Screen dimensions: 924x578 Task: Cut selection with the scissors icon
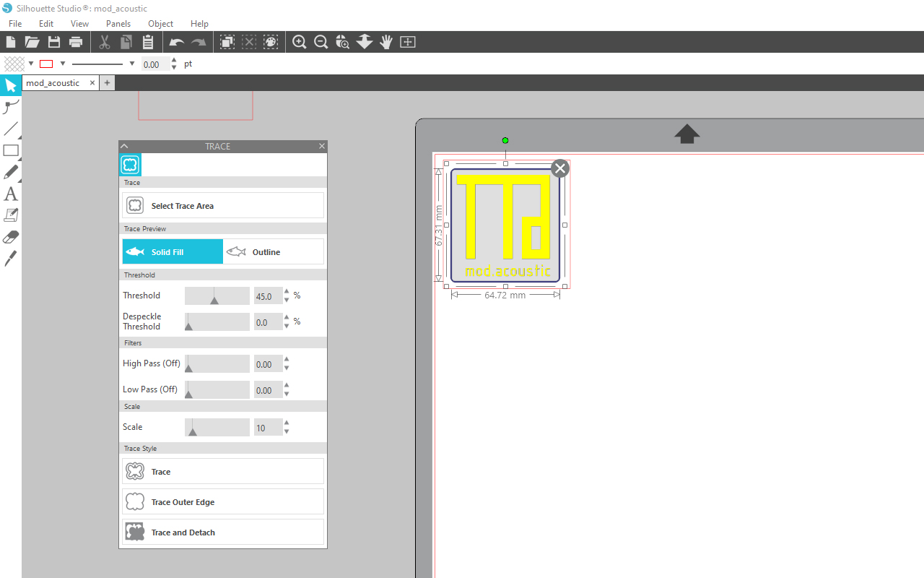coord(105,42)
